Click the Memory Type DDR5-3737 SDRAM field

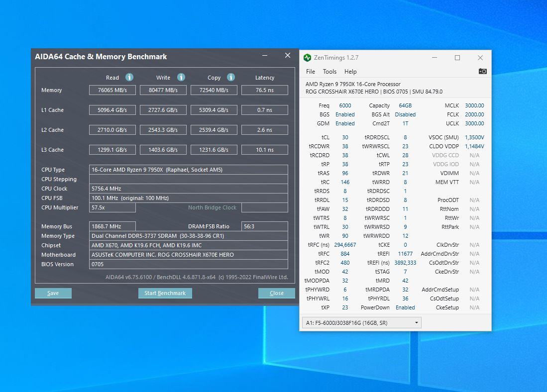coord(189,236)
